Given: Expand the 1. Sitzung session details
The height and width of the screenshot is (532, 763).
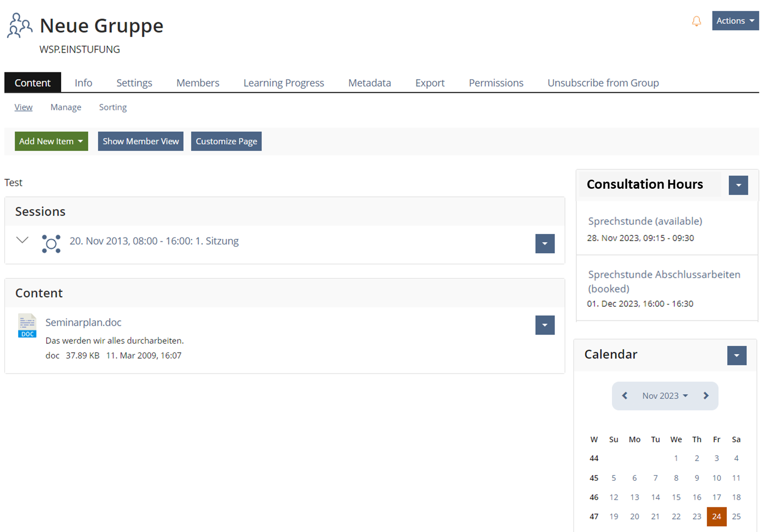Looking at the screenshot, I should pyautogui.click(x=22, y=240).
